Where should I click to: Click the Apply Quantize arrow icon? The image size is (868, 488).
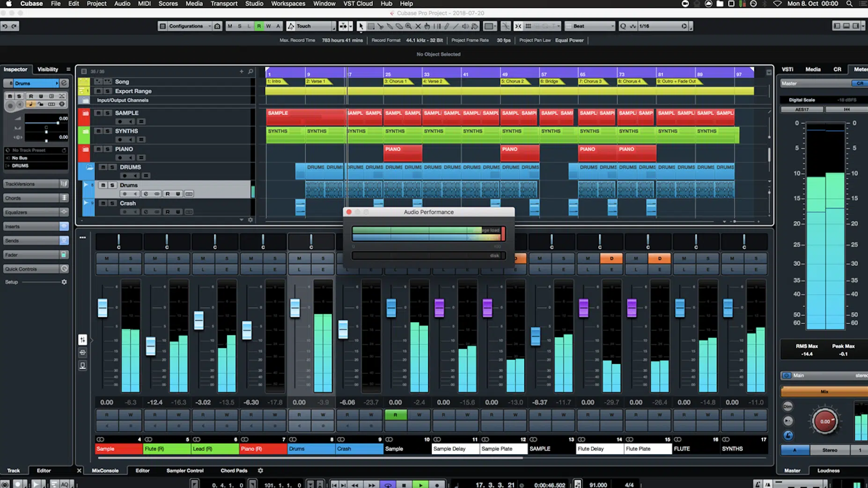click(x=684, y=26)
